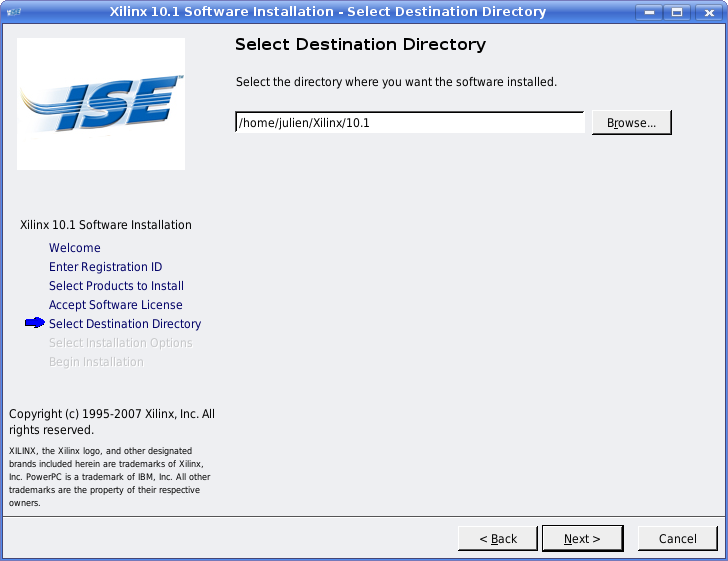
Task: Click the blue arrow current-step indicator
Action: click(35, 323)
